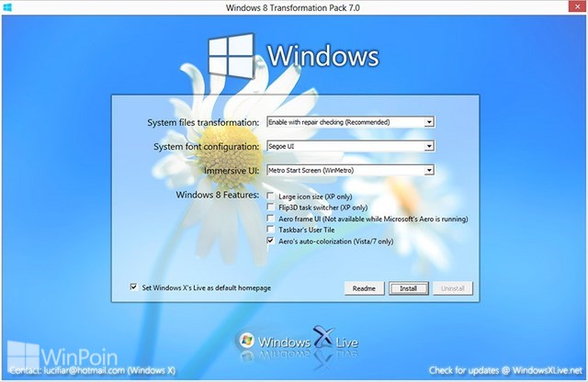The width and height of the screenshot is (588, 382).
Task: Click the greyed-out Uninstall button
Action: [x=453, y=288]
